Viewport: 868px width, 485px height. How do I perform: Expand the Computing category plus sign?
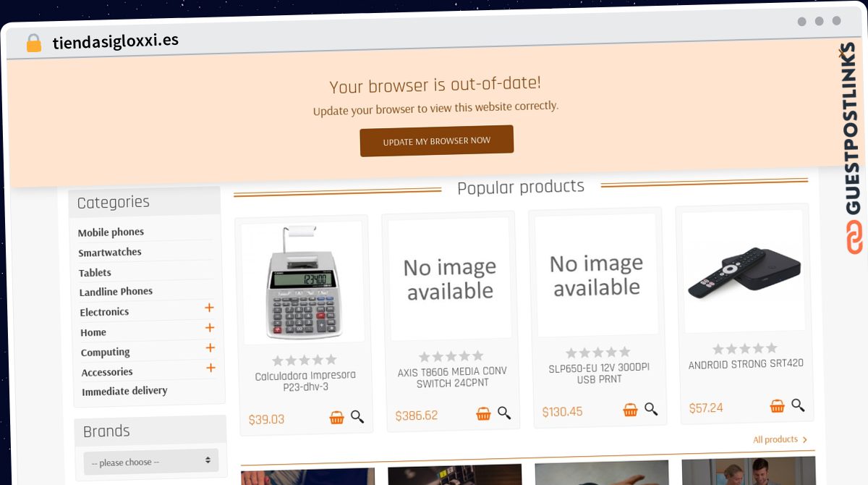click(x=210, y=348)
